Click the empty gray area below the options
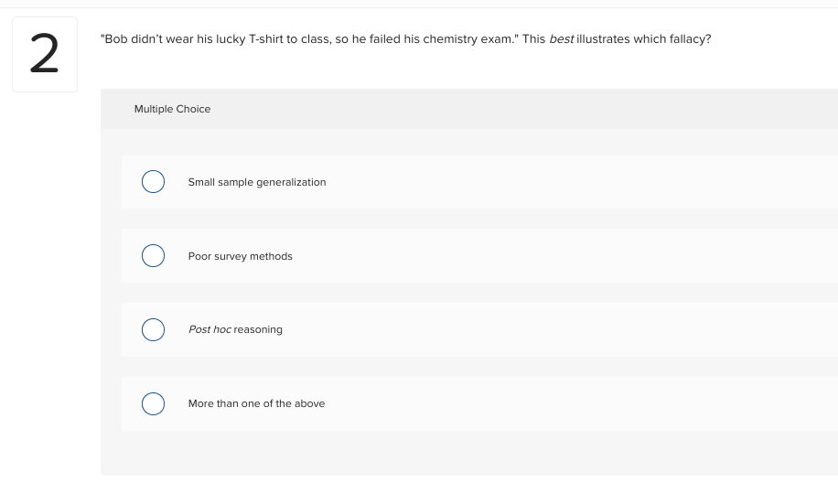The image size is (838, 504). [x=467, y=454]
